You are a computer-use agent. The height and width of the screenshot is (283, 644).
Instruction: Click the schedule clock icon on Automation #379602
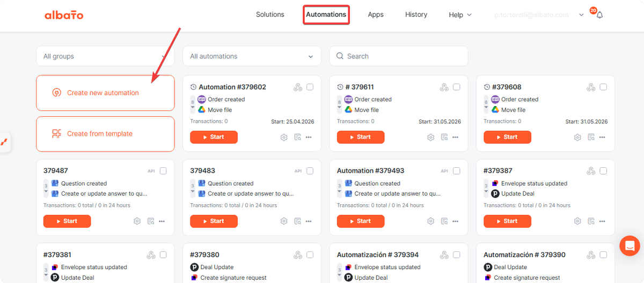point(193,87)
